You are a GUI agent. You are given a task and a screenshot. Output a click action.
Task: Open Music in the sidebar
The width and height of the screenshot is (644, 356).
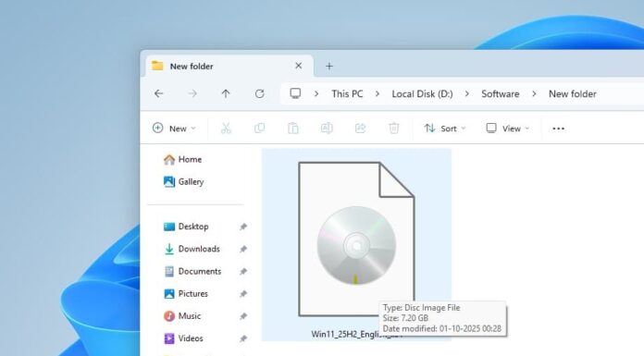(x=182, y=315)
